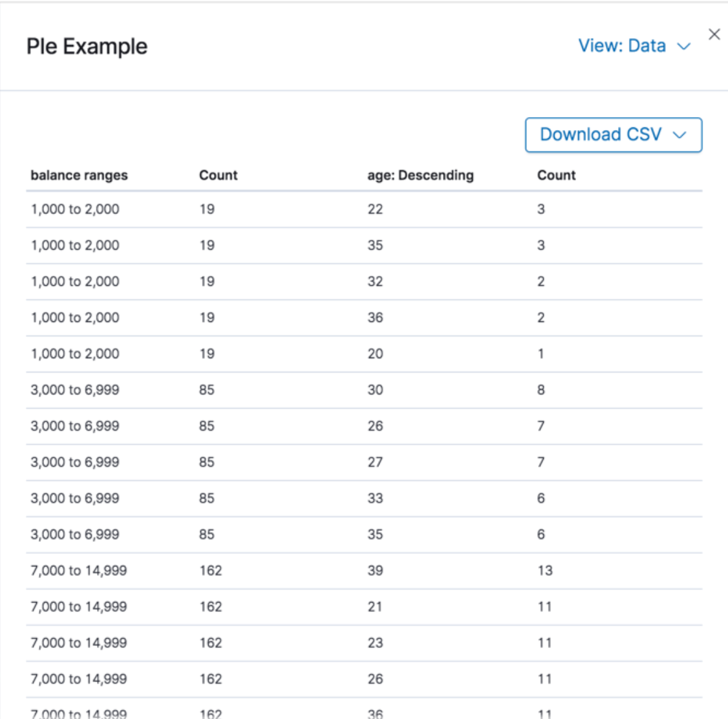Click the age 27 cell

pos(375,462)
